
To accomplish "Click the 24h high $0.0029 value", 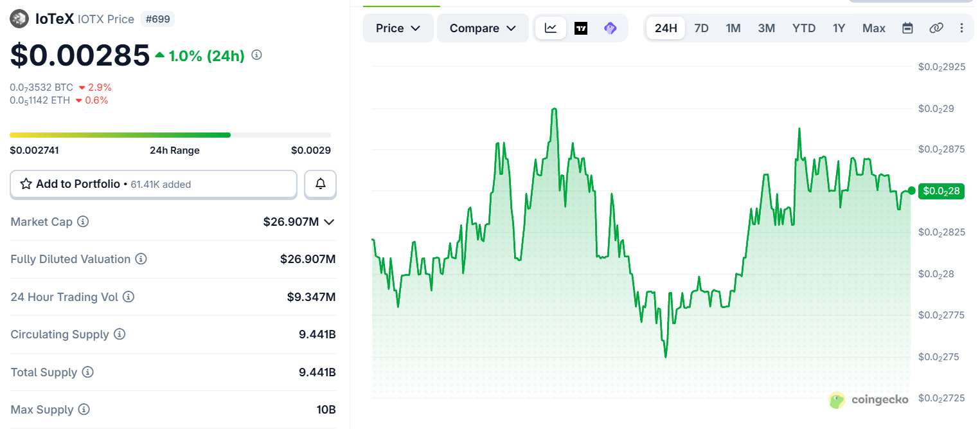I will pos(311,151).
